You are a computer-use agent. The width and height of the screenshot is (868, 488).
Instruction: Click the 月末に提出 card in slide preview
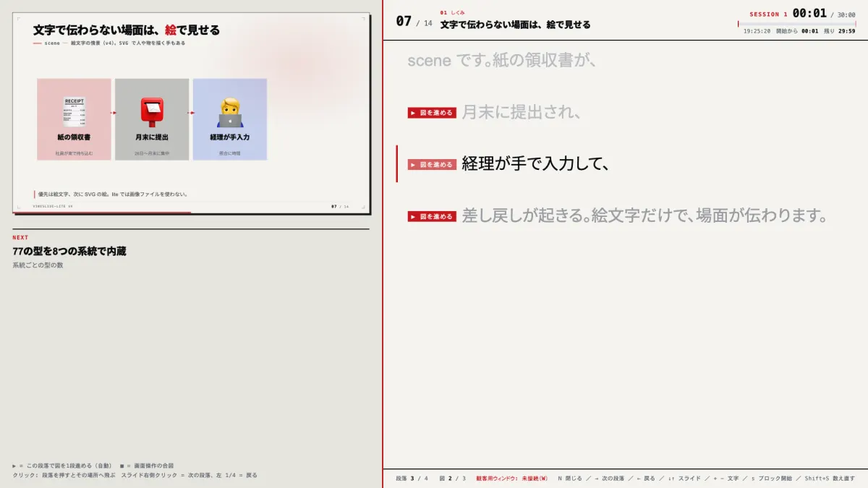[152, 119]
